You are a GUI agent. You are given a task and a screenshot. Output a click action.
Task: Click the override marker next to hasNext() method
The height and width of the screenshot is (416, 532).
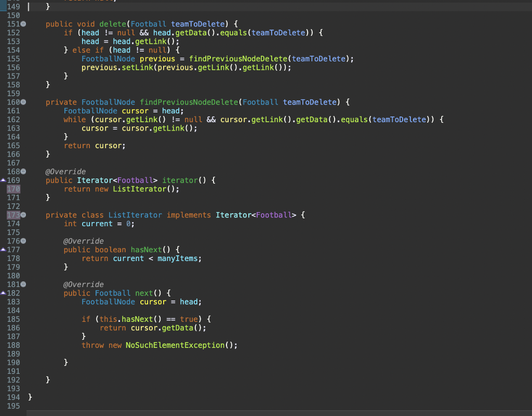(x=4, y=250)
